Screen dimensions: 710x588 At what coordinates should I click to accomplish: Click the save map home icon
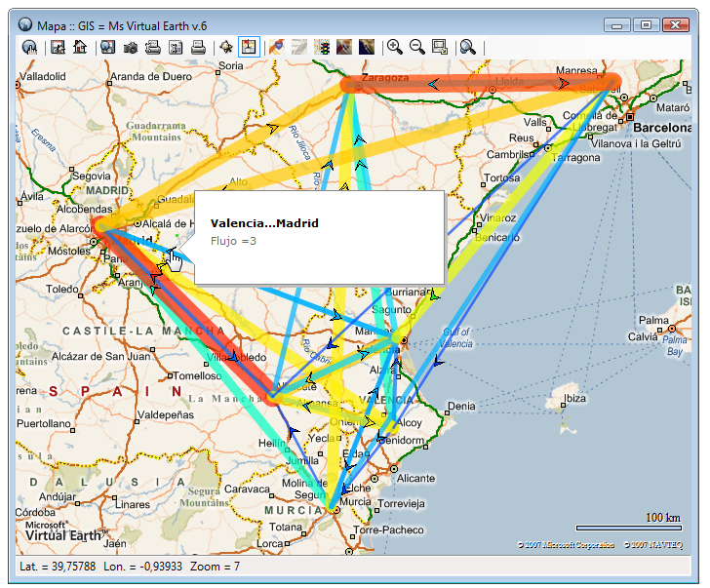point(58,47)
